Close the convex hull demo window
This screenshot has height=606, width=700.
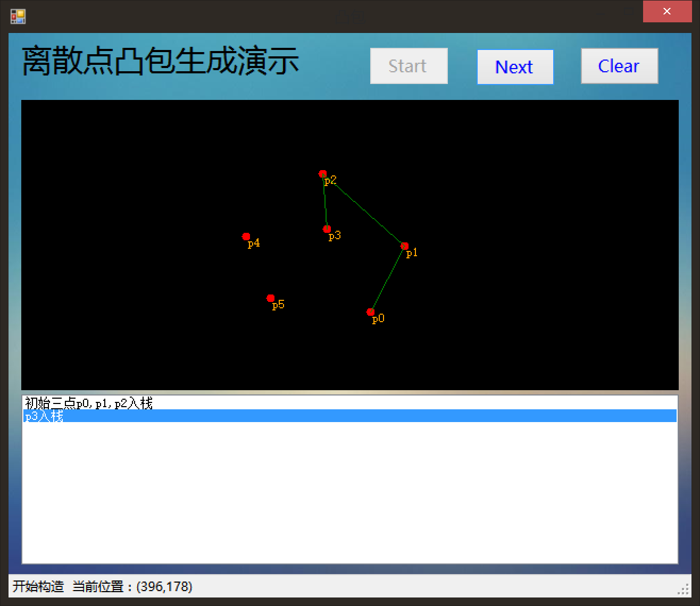pyautogui.click(x=666, y=12)
